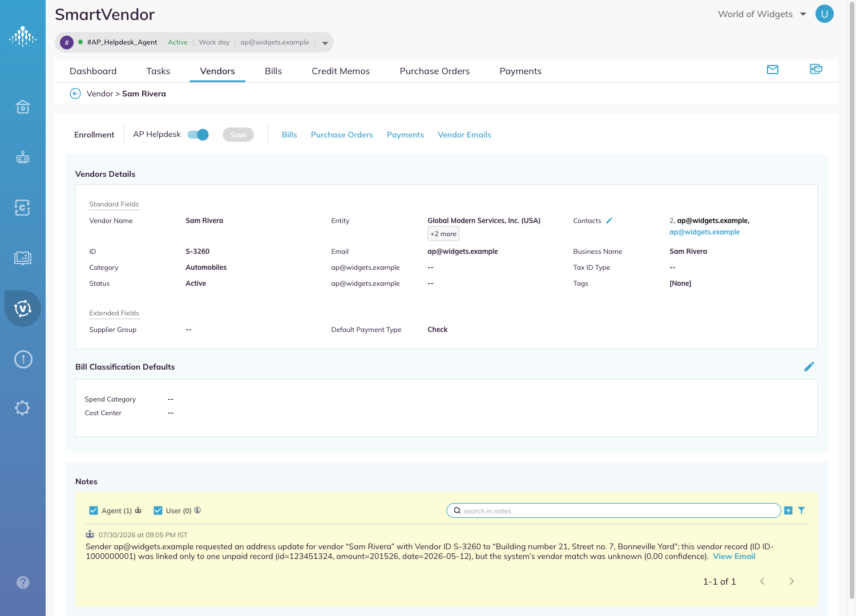Click the Save button
The width and height of the screenshot is (856, 616).
pos(239,135)
